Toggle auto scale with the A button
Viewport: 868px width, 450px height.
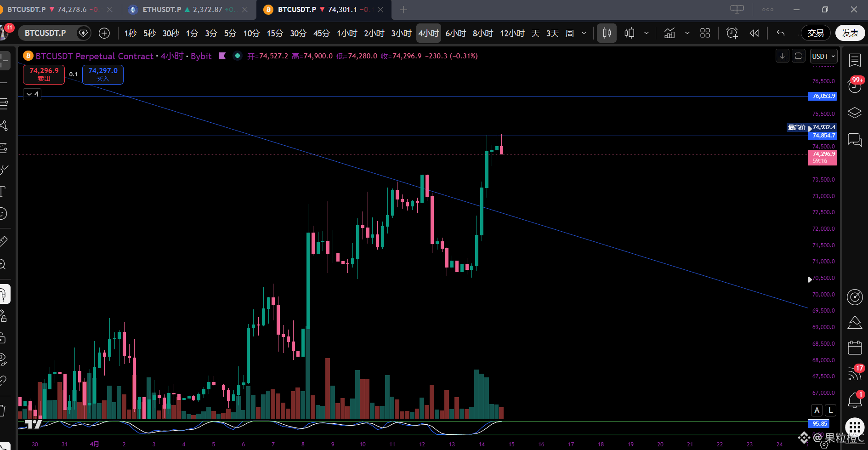817,410
